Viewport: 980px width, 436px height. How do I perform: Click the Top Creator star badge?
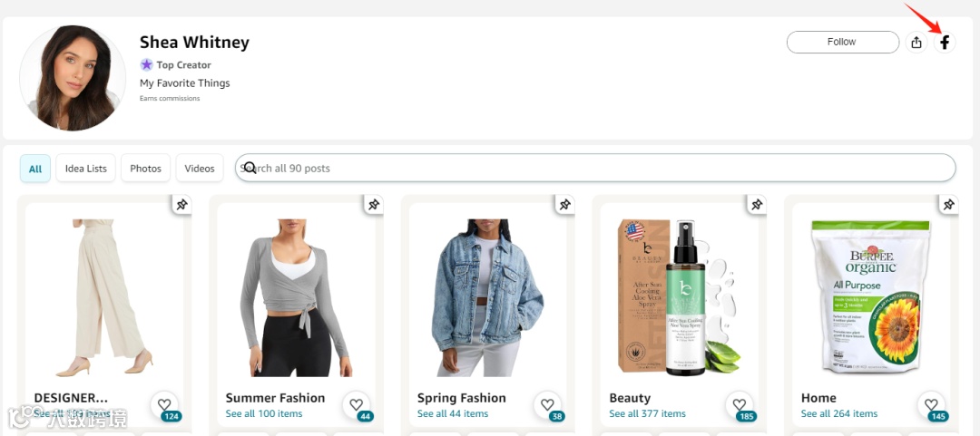(x=146, y=64)
